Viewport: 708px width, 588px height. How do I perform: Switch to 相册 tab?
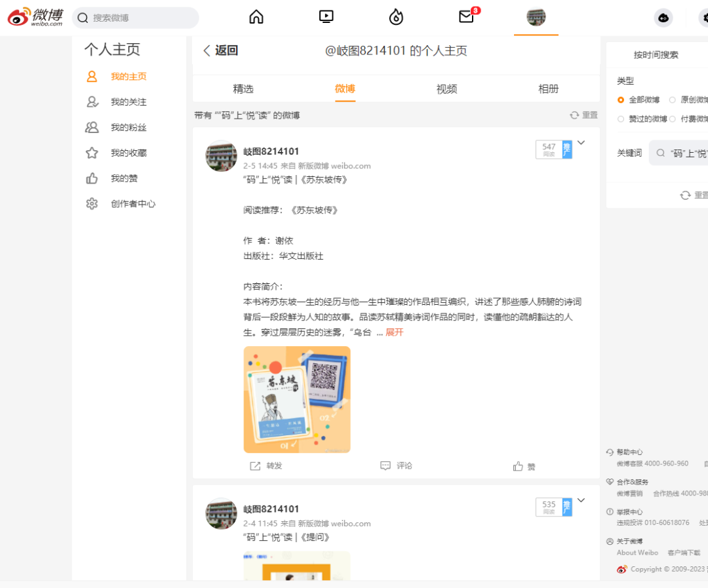(x=548, y=89)
